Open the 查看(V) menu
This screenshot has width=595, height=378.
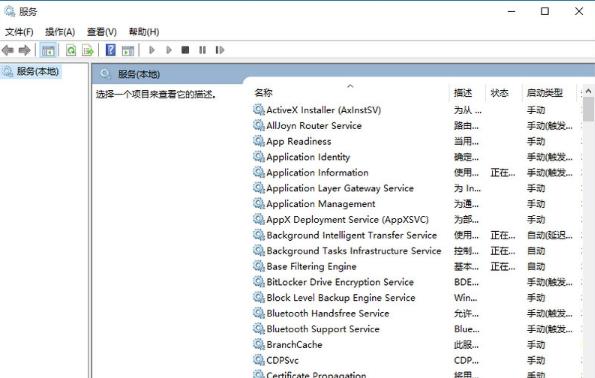pos(102,32)
